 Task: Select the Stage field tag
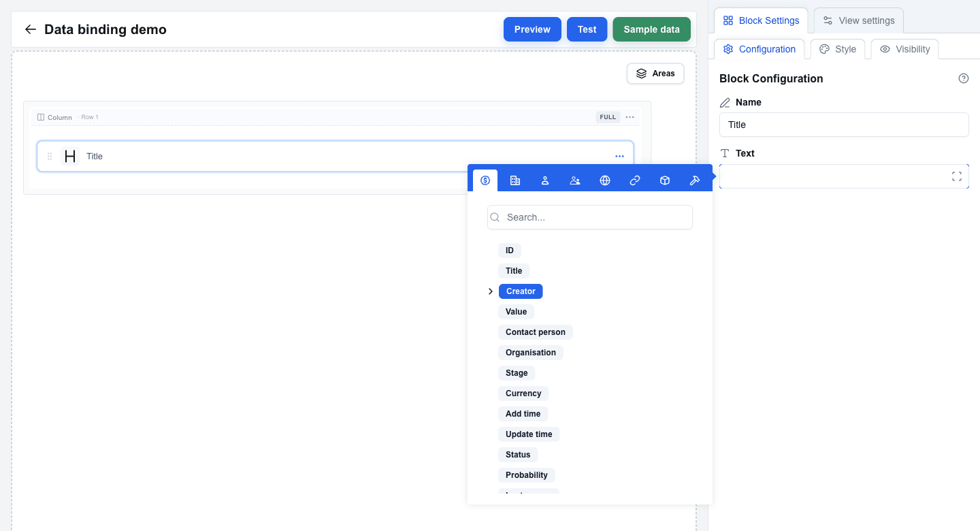click(x=517, y=373)
